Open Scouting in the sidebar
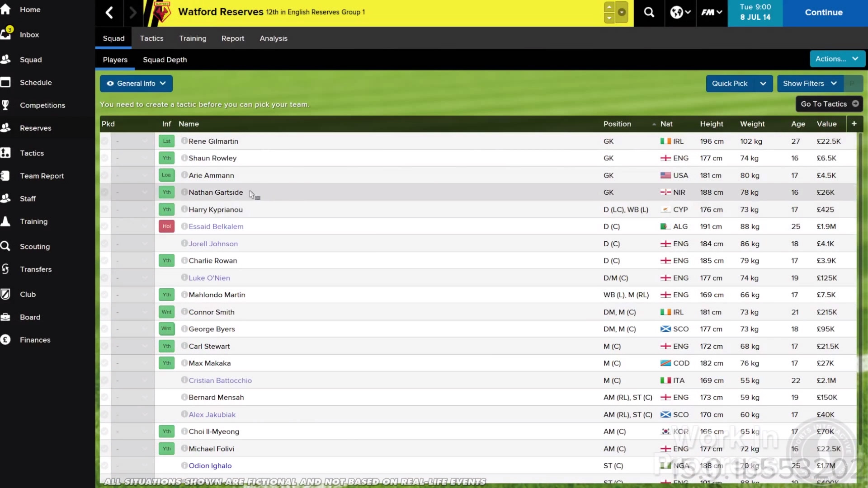 [34, 246]
